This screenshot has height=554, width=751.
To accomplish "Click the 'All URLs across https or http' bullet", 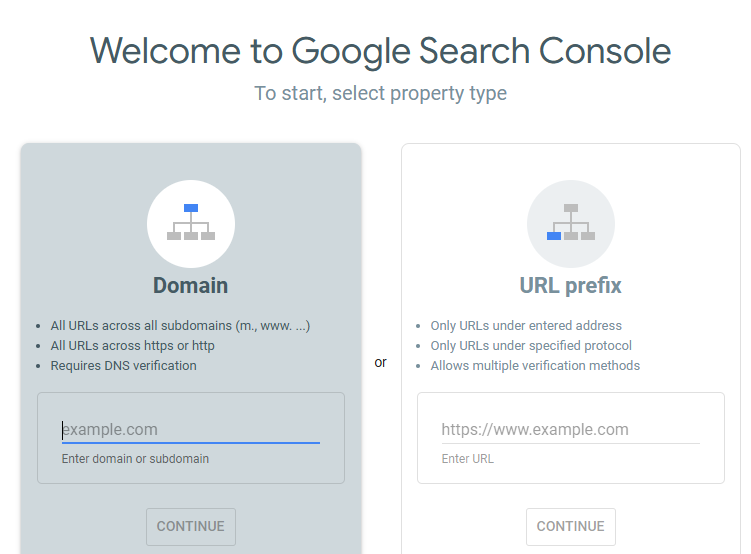I will (x=132, y=346).
